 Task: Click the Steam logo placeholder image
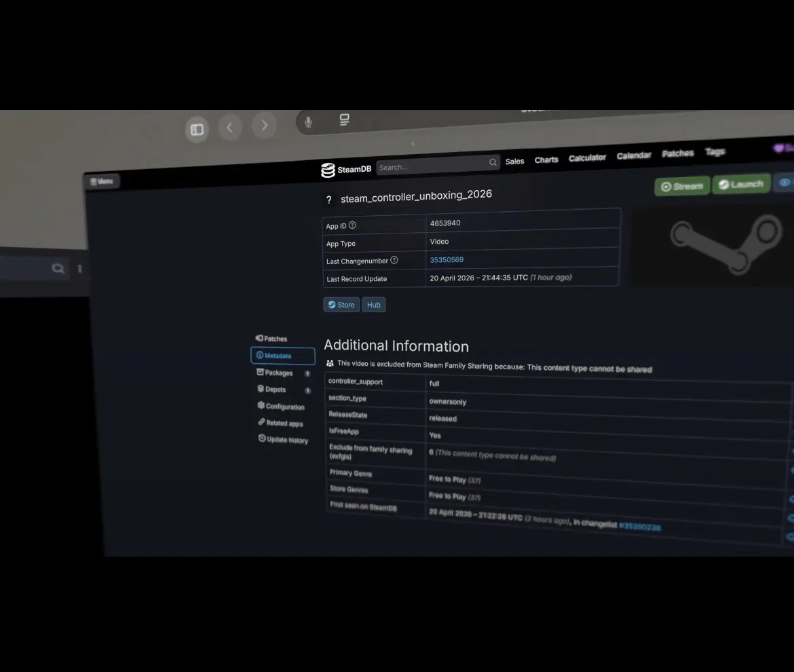[x=726, y=244]
